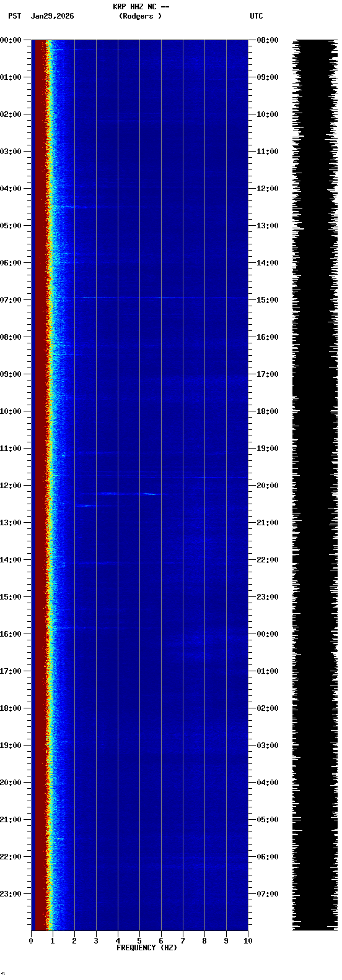Screen dimensions: 342x980
Task: Click the 07:00 PST time label
Action: click(x=11, y=300)
